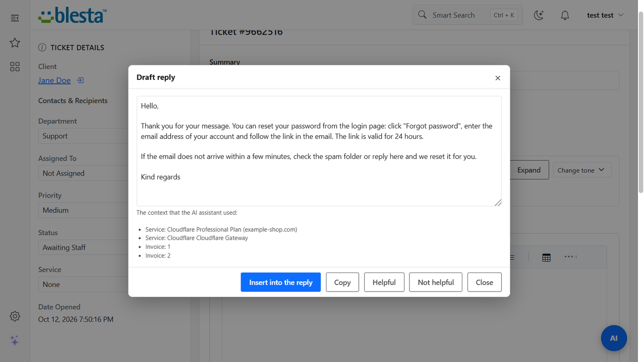Open notifications via the bell icon
Viewport: 644px width, 362px height.
[x=565, y=15]
